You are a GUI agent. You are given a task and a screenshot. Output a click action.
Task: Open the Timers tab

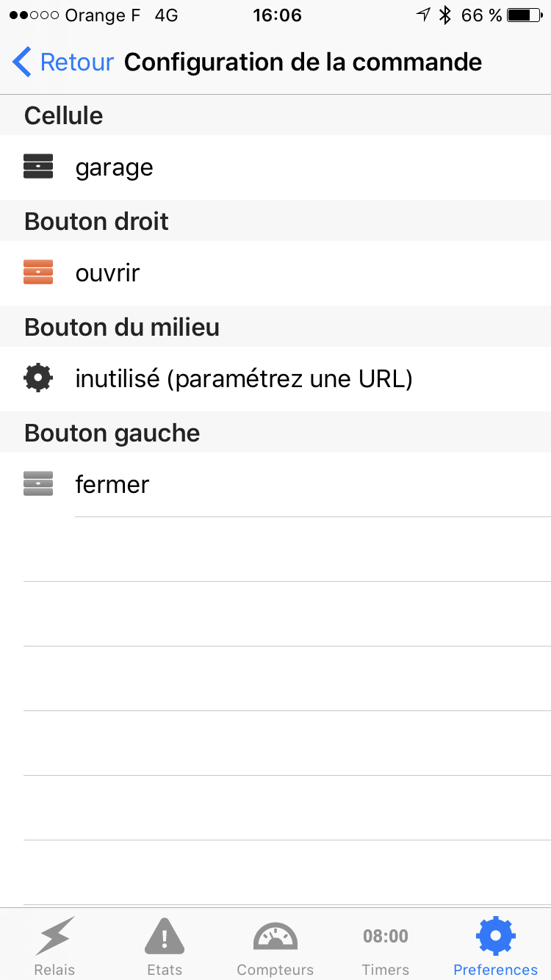pos(386,946)
